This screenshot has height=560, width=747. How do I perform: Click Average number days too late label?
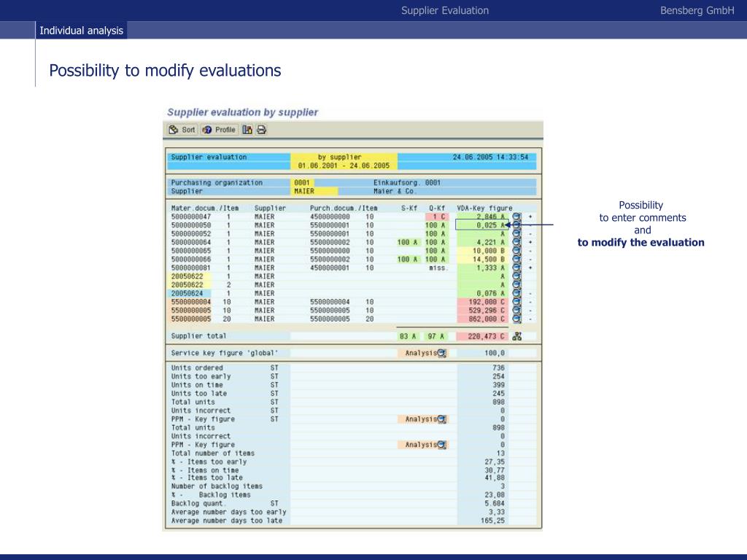click(227, 521)
